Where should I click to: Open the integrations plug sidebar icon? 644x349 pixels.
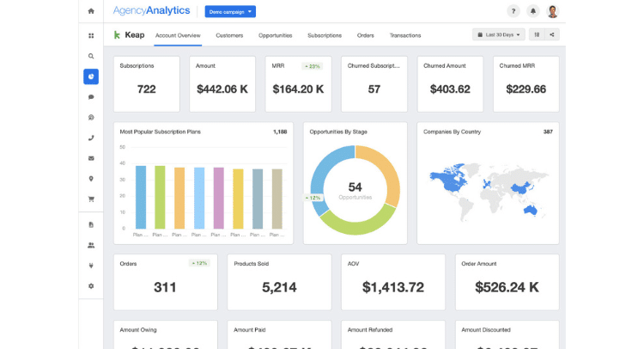[91, 266]
